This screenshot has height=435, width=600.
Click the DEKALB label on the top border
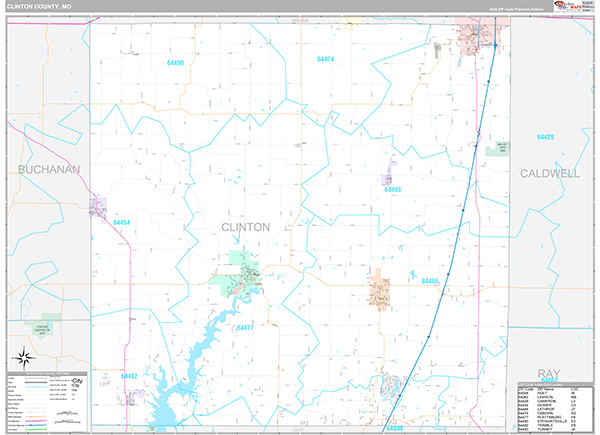[x=300, y=20]
